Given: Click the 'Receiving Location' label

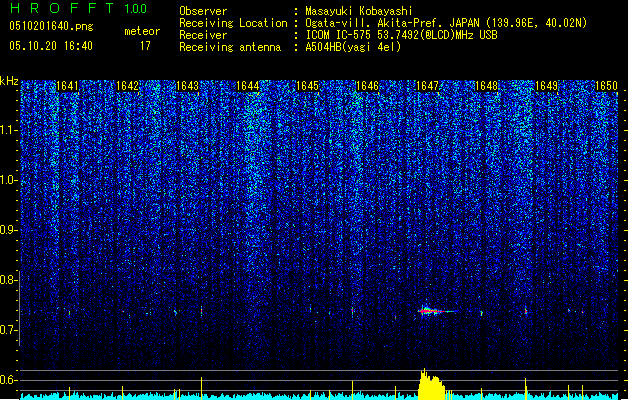Looking at the screenshot, I should [x=233, y=23].
